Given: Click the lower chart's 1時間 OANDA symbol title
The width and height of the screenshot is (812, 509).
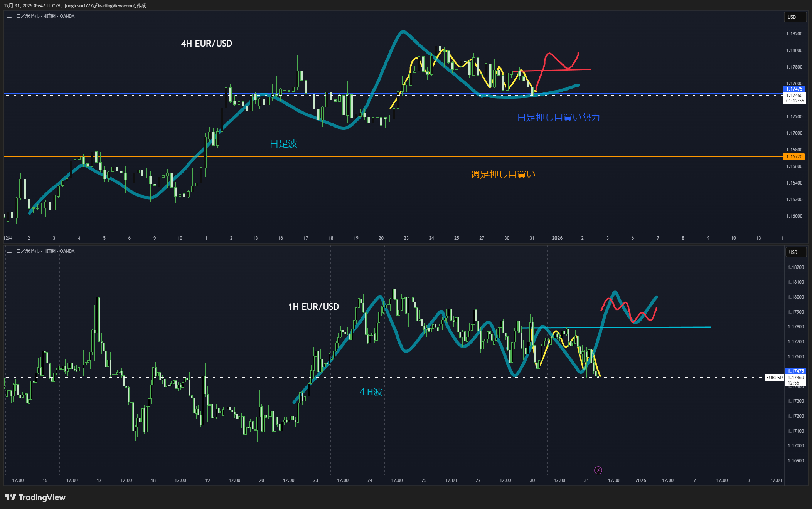Looking at the screenshot, I should [x=40, y=251].
